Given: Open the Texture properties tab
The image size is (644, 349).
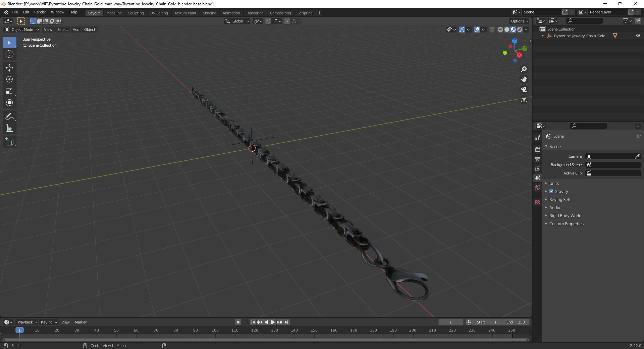Looking at the screenshot, I should pyautogui.click(x=538, y=202).
